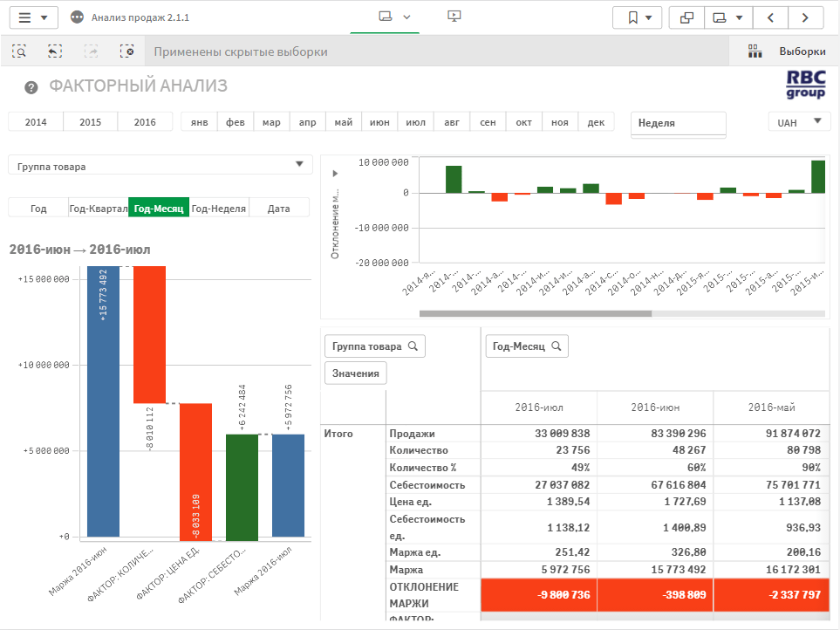Screen dimensions: 840x630
Task: Open the smart search selection tool
Action: pos(18,51)
